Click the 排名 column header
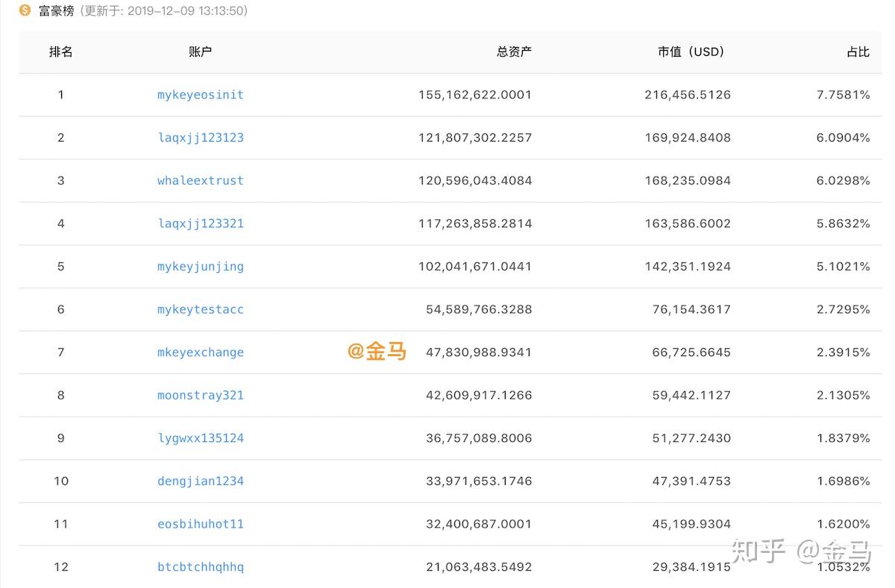The height and width of the screenshot is (588, 895). tap(61, 52)
